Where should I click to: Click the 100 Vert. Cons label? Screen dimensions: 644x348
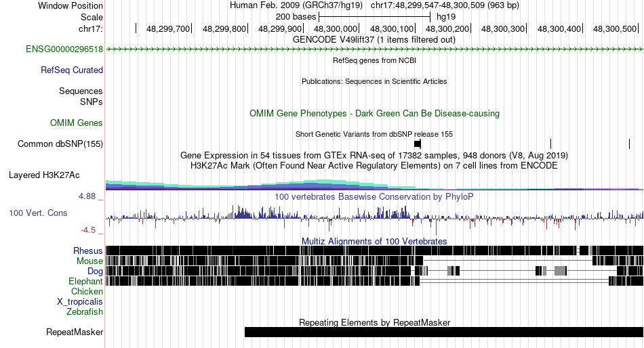click(38, 213)
